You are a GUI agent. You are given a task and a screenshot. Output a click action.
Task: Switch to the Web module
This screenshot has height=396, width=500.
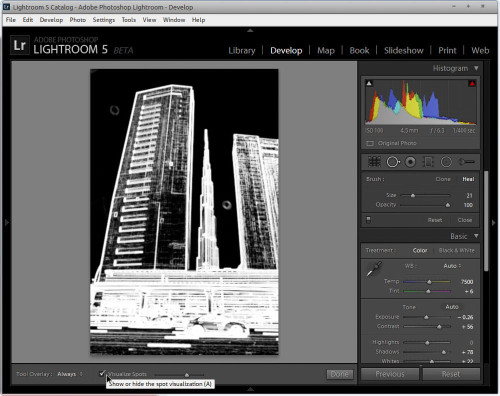coord(480,50)
